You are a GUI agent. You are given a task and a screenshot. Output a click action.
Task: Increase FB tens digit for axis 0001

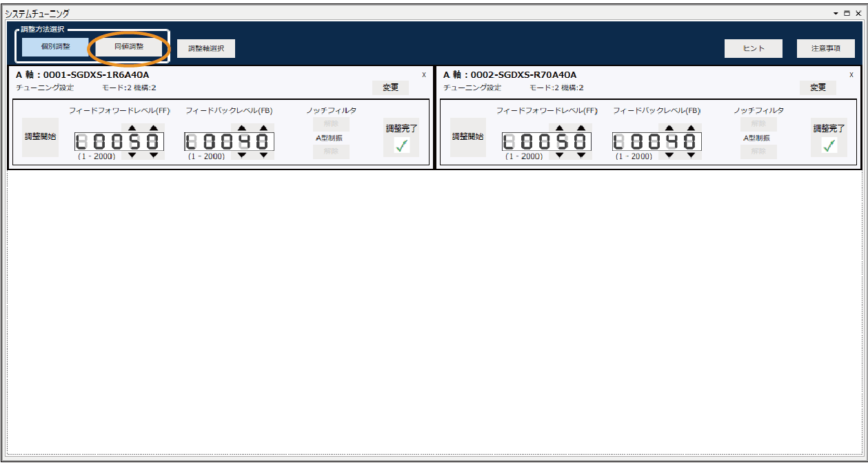click(x=242, y=128)
